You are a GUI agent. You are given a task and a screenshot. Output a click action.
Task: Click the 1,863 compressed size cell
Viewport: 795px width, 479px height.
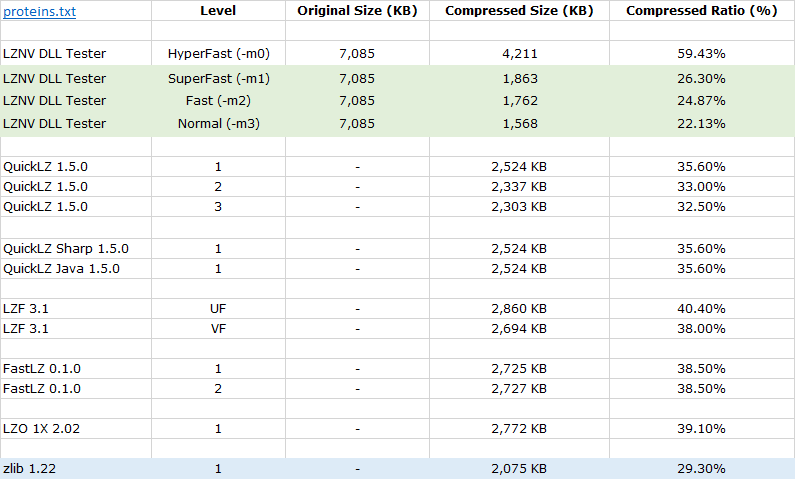pos(520,79)
